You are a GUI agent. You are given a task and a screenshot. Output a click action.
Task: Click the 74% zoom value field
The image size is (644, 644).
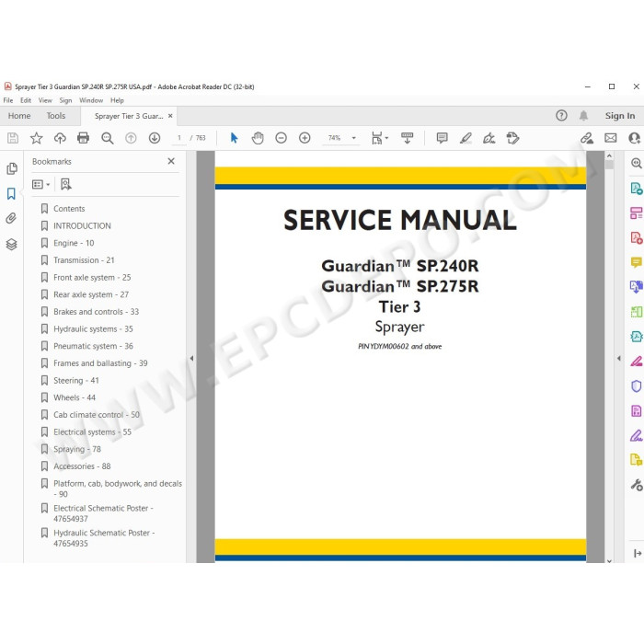[x=334, y=138]
